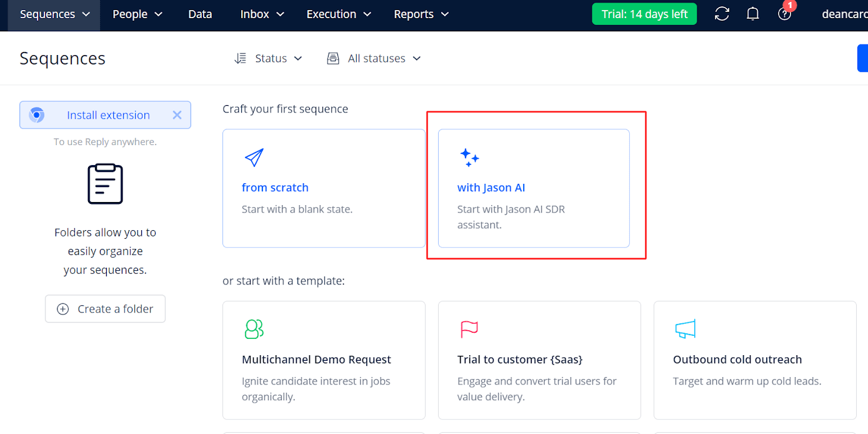Dismiss the Install extension banner
Image resolution: width=868 pixels, height=434 pixels.
177,114
